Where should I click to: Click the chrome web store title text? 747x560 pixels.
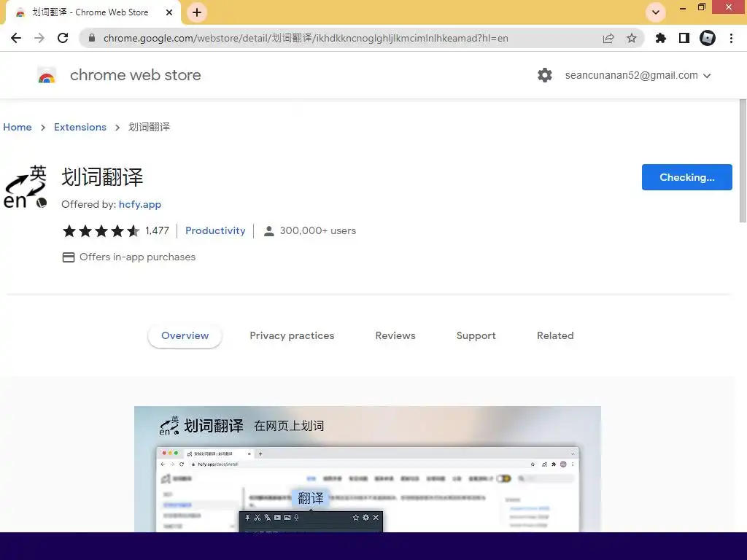pyautogui.click(x=135, y=75)
